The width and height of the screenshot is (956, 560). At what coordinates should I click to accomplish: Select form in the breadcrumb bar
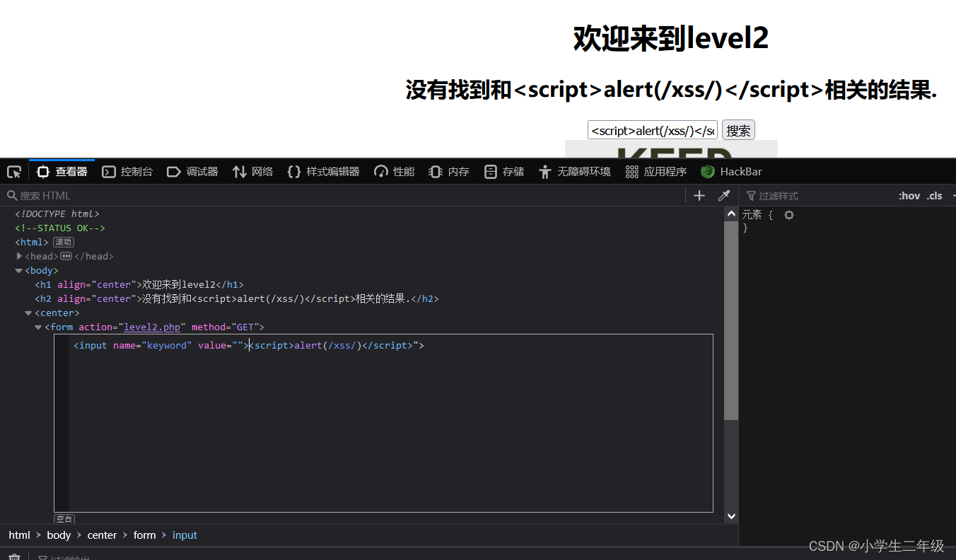click(145, 535)
